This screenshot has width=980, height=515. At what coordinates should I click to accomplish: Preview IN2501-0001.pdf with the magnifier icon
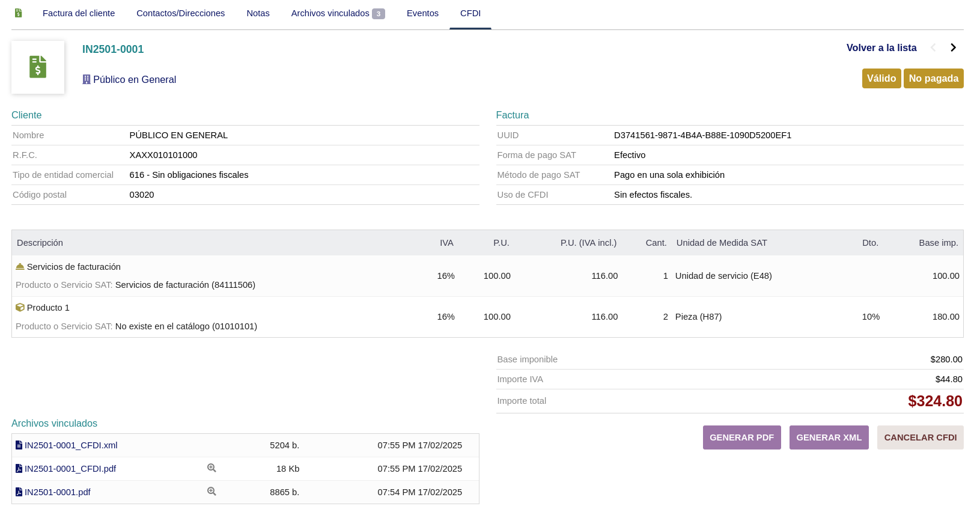(212, 492)
